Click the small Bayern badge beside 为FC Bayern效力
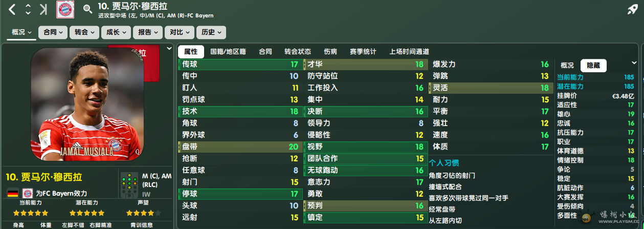644x229 pixels. click(27, 193)
